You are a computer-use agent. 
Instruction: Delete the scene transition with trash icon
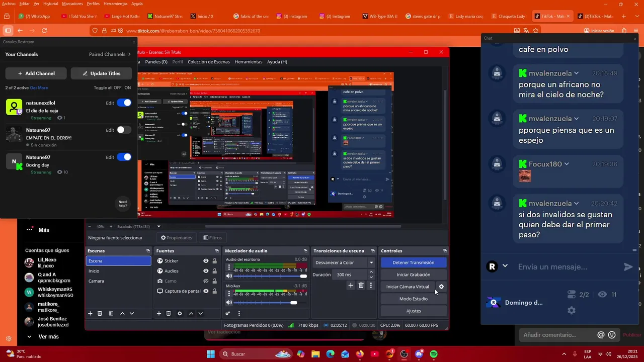coord(361,285)
